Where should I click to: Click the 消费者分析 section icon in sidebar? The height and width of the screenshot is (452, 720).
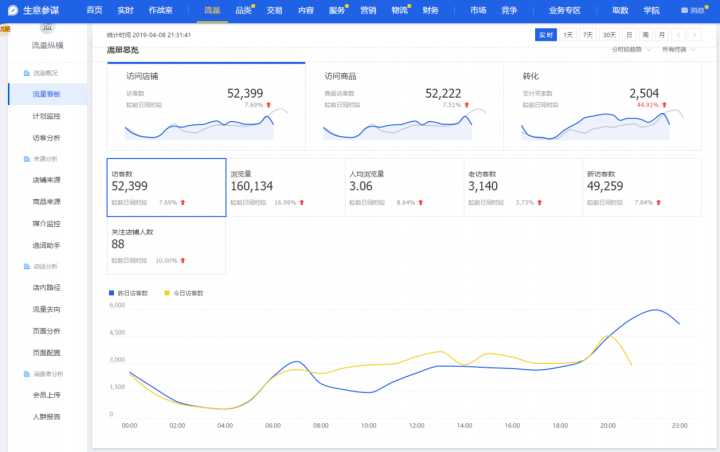26,374
